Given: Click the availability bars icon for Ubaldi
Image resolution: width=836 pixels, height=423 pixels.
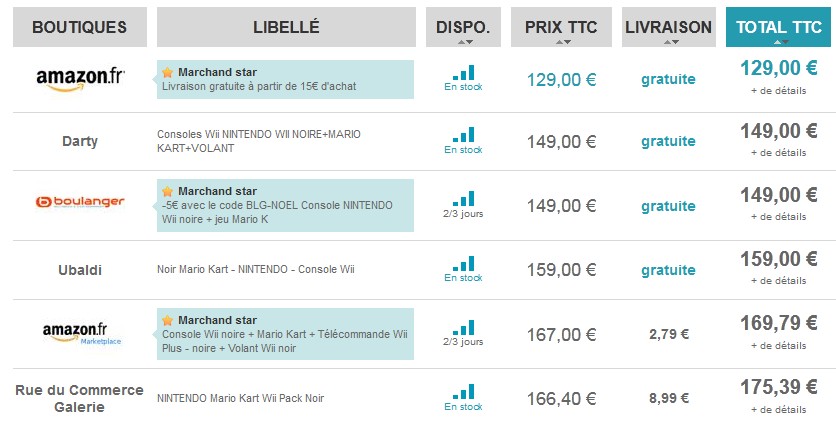Looking at the screenshot, I should click(x=463, y=263).
